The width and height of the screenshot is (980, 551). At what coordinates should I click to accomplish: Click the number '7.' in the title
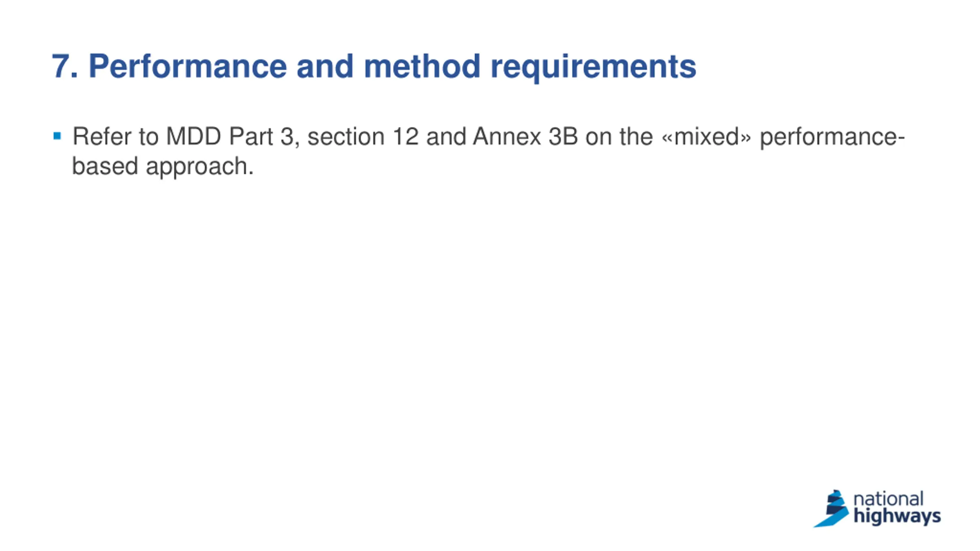point(65,67)
